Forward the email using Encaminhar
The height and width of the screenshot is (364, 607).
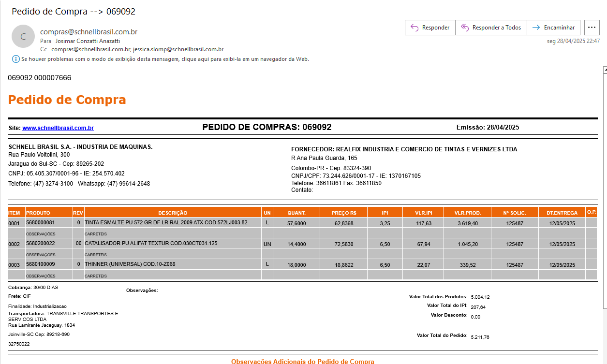553,28
